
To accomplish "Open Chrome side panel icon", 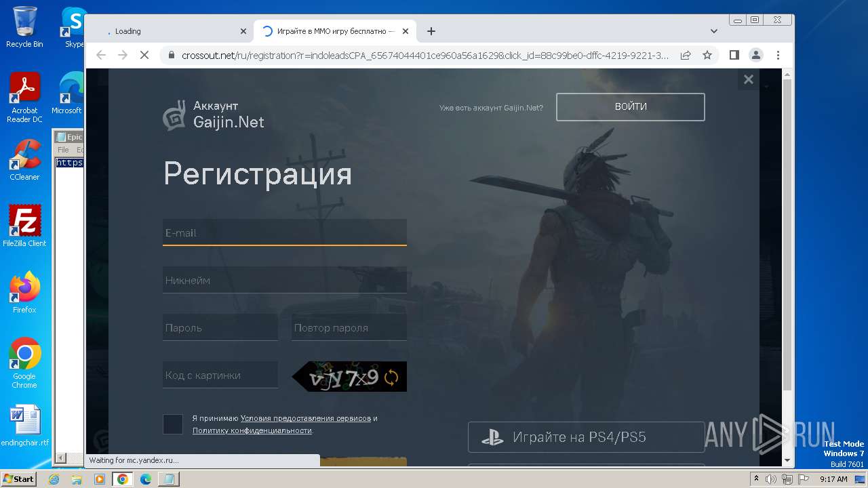I will point(734,55).
